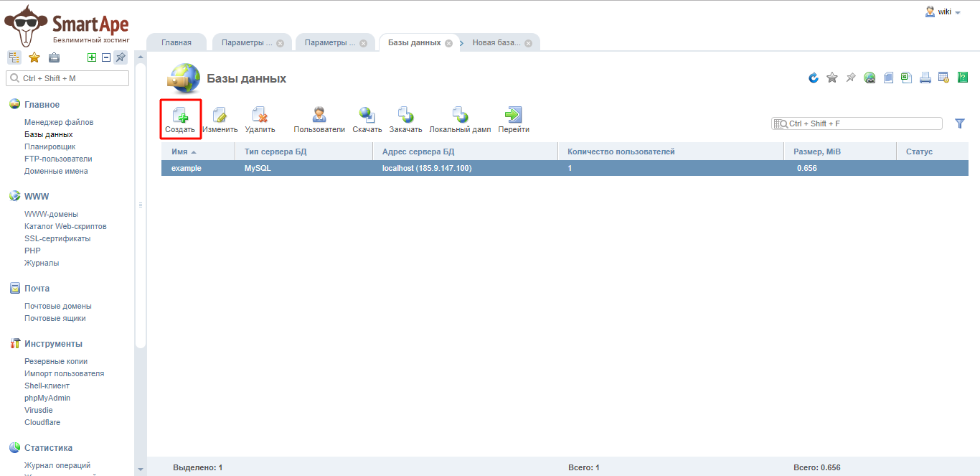Collapse all menu sections with blue minus

click(x=106, y=58)
